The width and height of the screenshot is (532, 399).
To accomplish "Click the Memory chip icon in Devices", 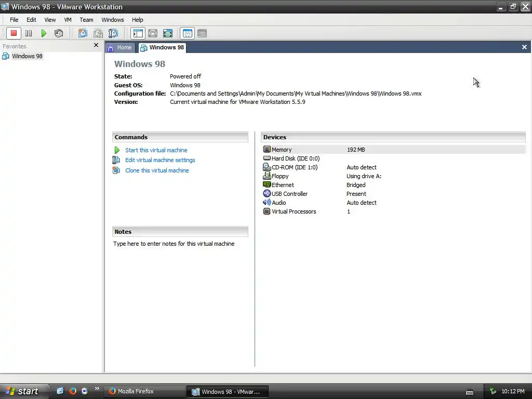I will click(x=267, y=149).
